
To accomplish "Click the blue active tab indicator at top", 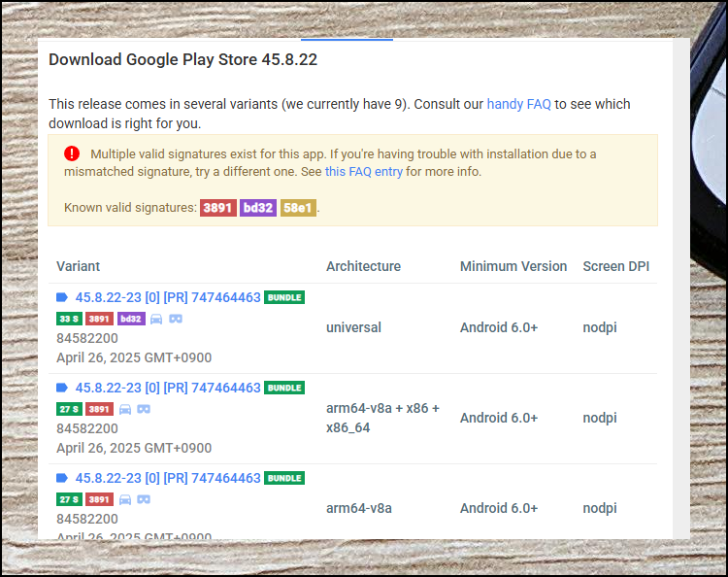I will click(347, 40).
